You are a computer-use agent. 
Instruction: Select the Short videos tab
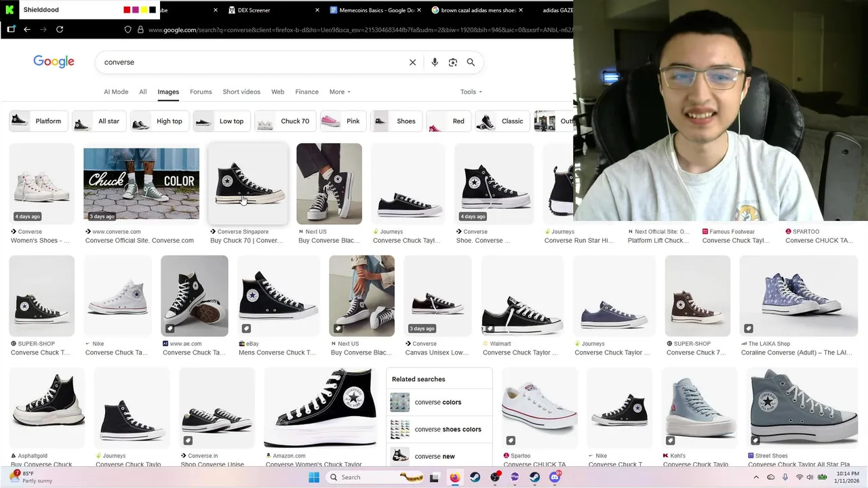coord(241,91)
